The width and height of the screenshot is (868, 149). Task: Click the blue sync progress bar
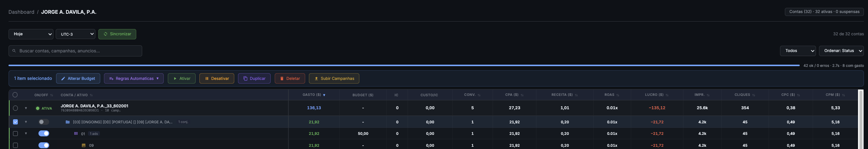point(404,65)
